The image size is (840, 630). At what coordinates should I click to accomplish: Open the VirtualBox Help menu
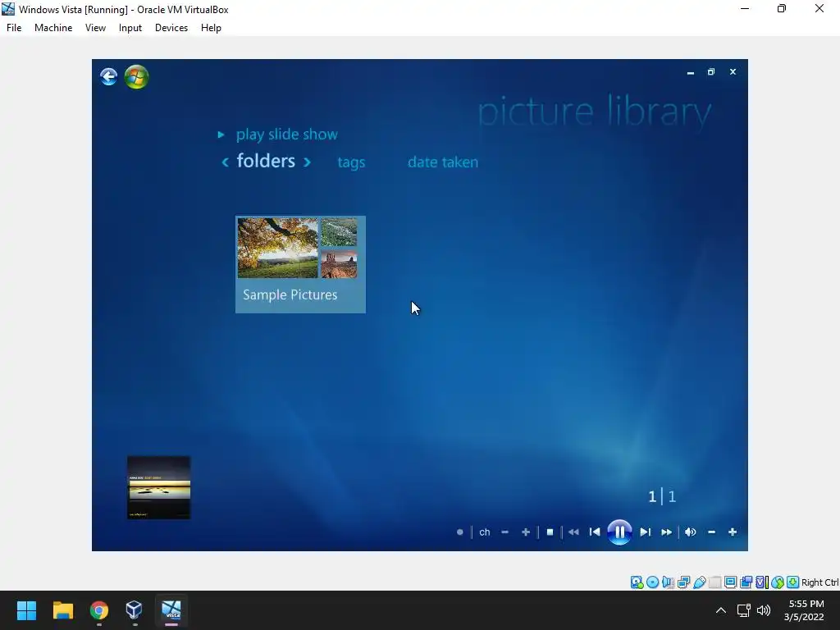coord(211,28)
